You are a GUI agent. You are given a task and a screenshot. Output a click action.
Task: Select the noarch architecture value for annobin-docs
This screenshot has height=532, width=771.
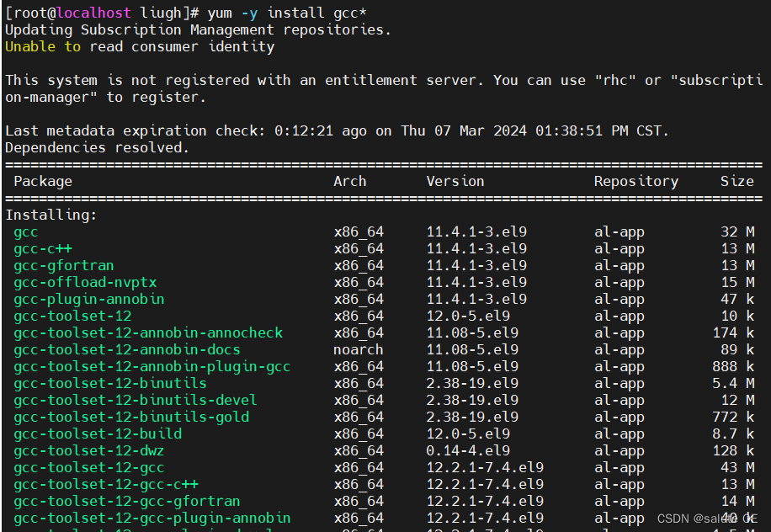(358, 349)
